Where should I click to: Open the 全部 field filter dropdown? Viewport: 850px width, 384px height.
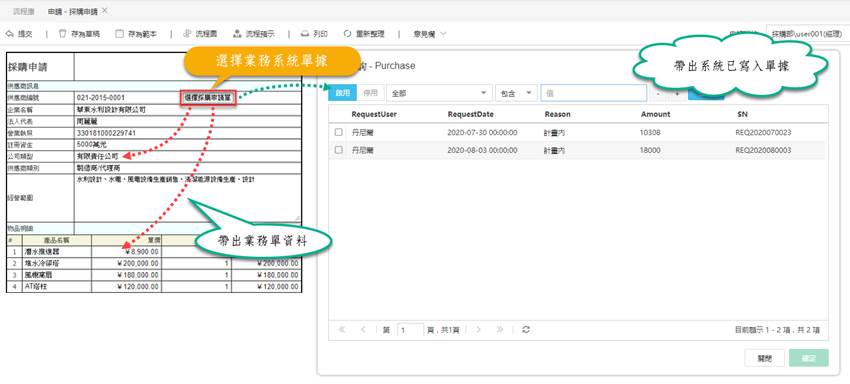coord(439,93)
